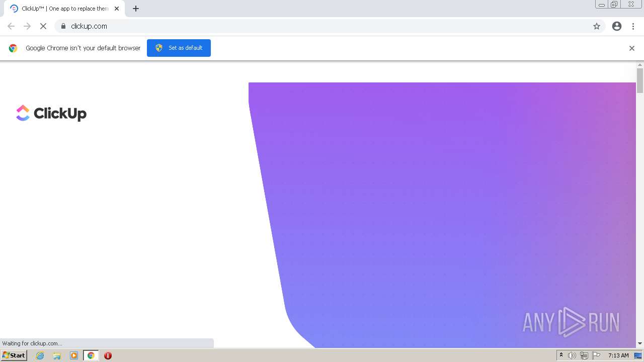The height and width of the screenshot is (362, 644).
Task: Go back to previous page
Action: pos(11,26)
